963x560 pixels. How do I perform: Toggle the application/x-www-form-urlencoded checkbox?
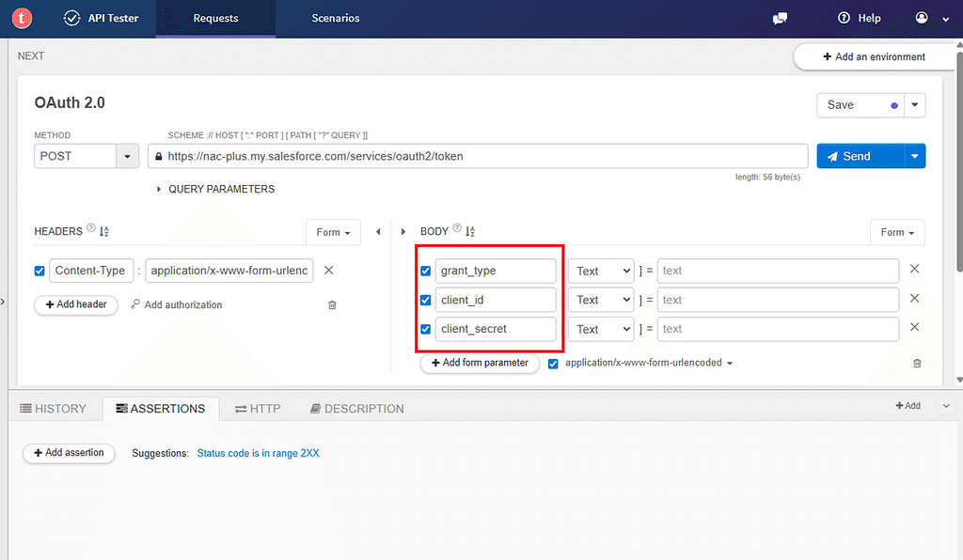click(x=553, y=363)
